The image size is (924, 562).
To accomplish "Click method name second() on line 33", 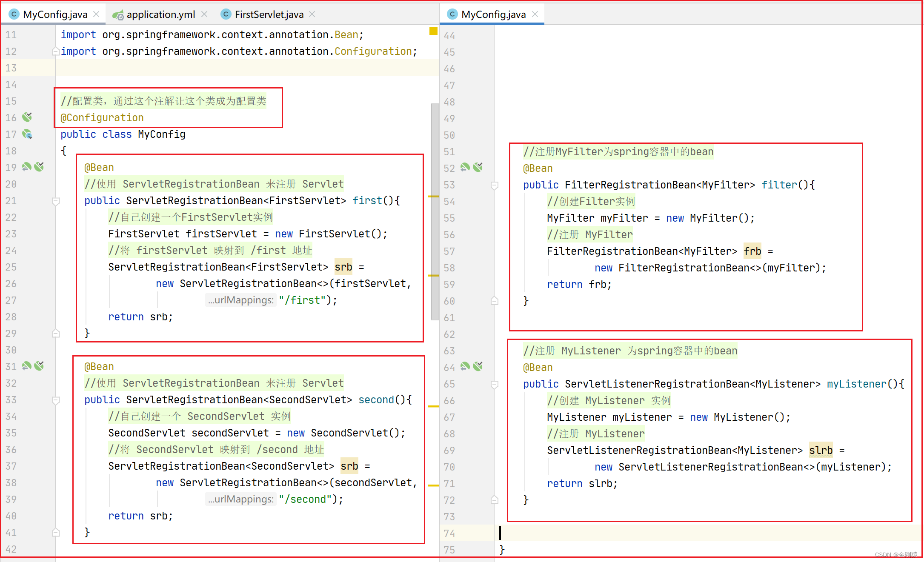I will [x=376, y=399].
